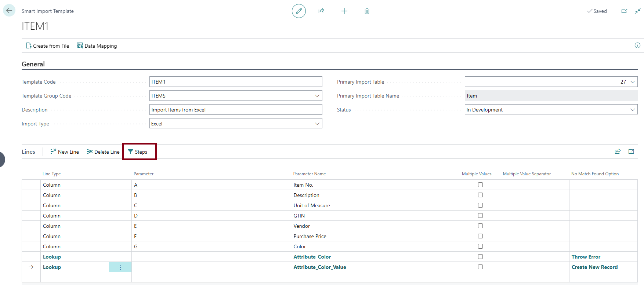Screen dimensions: 644x285
Task: Click the share icon in header
Action: tap(321, 11)
